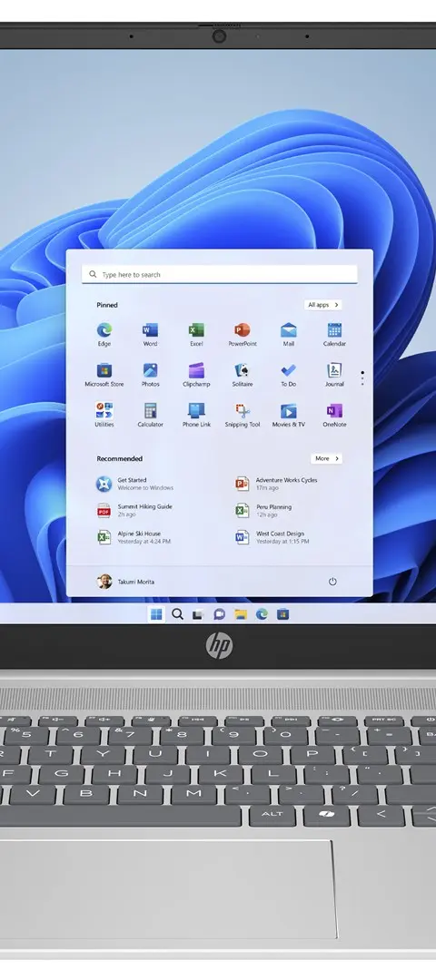436x980 pixels.
Task: Click the Type here to search field
Action: 220,274
